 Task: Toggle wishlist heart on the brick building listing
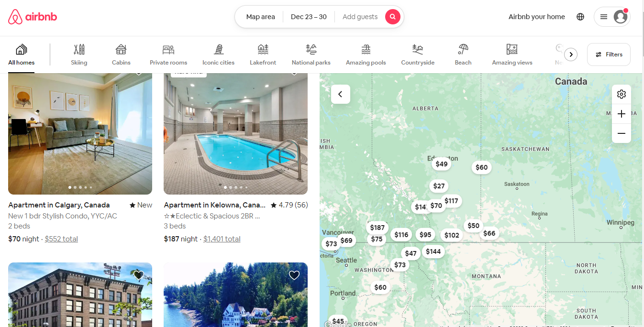click(139, 275)
